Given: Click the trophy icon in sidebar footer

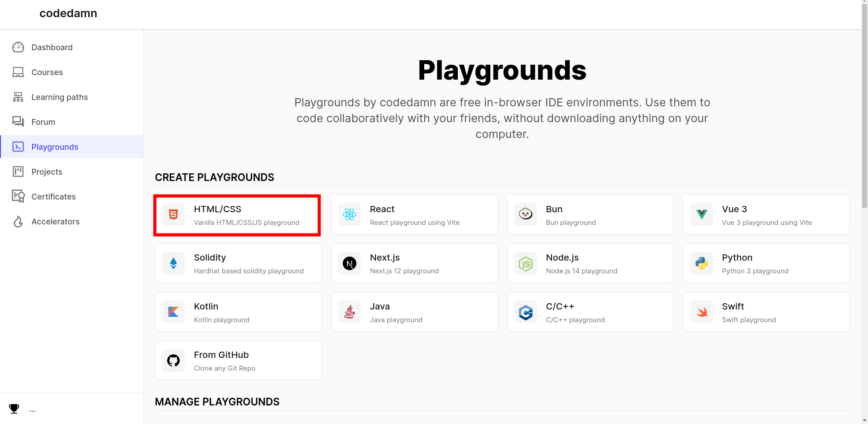Looking at the screenshot, I should pyautogui.click(x=14, y=409).
